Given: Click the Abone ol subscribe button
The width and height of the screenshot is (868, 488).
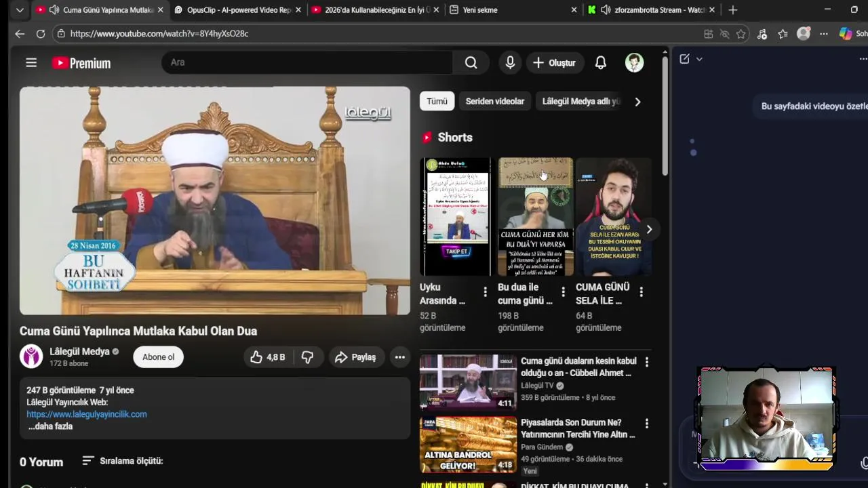Looking at the screenshot, I should click(x=158, y=357).
